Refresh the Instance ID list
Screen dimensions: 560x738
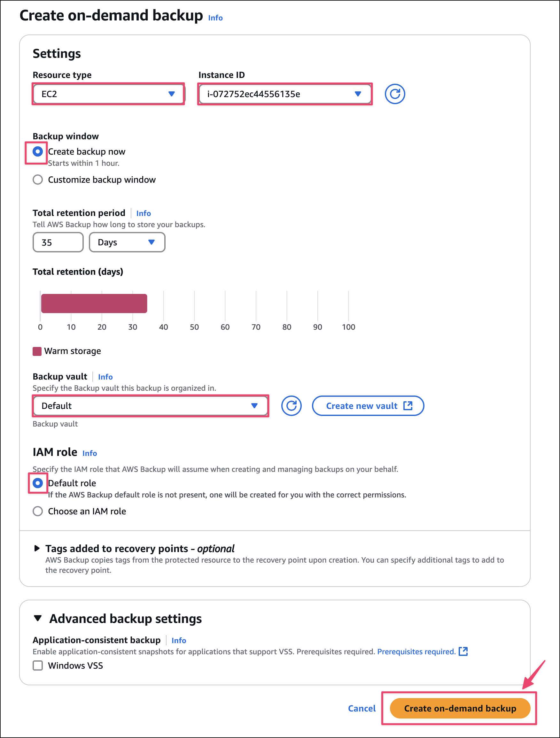(x=395, y=94)
